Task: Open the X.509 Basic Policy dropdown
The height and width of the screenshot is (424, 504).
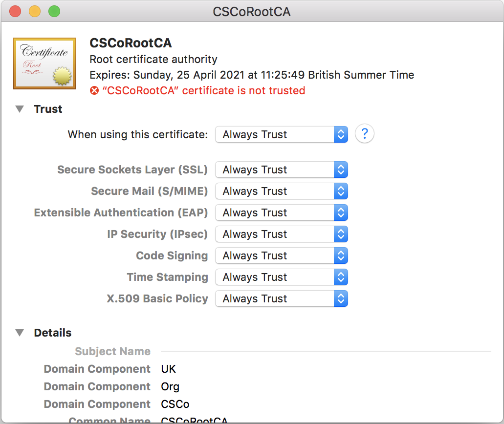Action: pos(281,298)
